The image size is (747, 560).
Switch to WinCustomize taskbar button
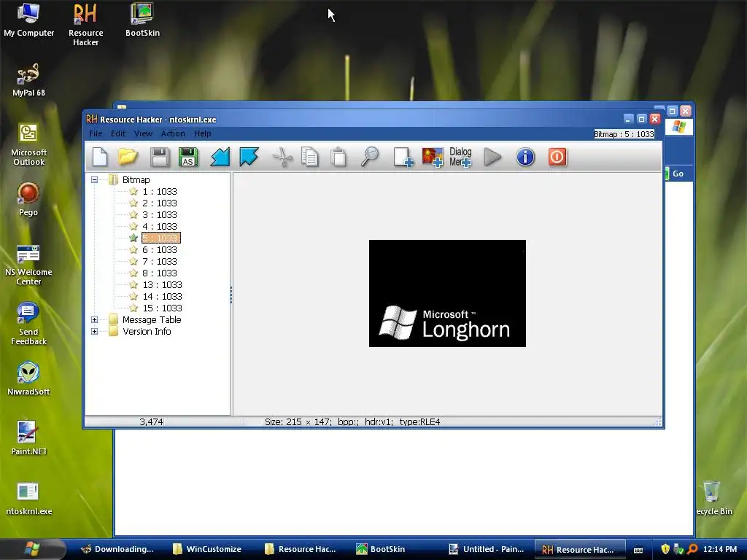pyautogui.click(x=208, y=549)
